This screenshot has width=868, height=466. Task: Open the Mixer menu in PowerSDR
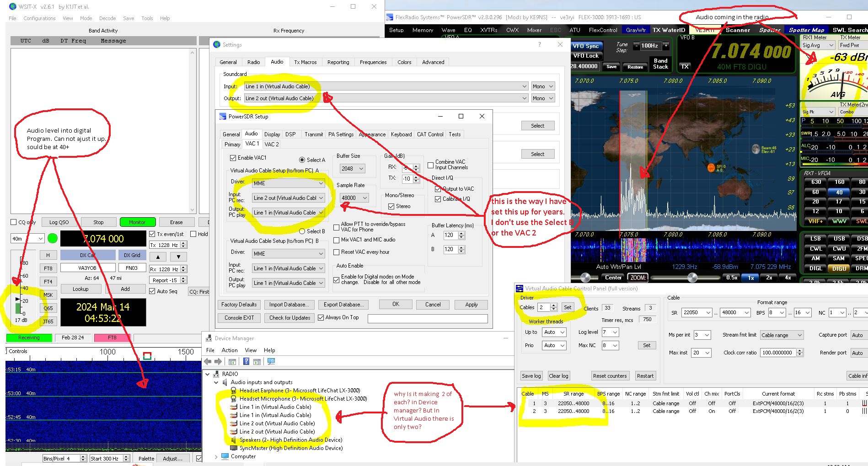point(534,30)
